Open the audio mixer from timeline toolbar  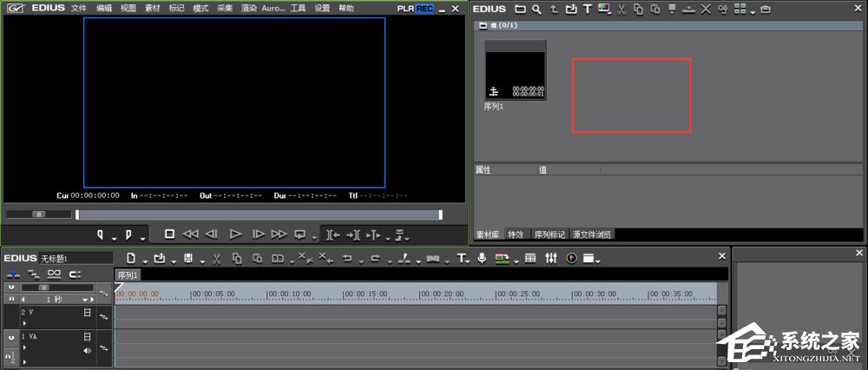[550, 259]
